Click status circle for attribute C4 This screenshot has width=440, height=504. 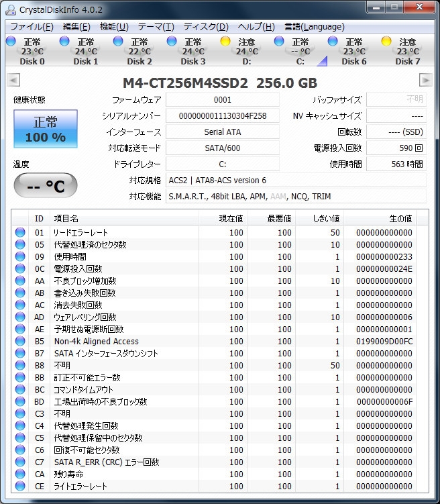point(20,425)
